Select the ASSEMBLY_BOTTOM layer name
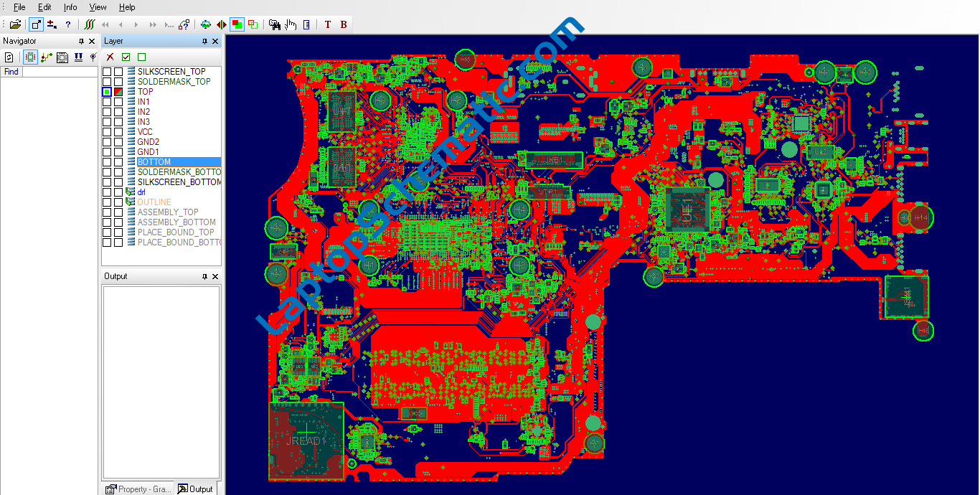Viewport: 980px width, 495px height. [176, 222]
